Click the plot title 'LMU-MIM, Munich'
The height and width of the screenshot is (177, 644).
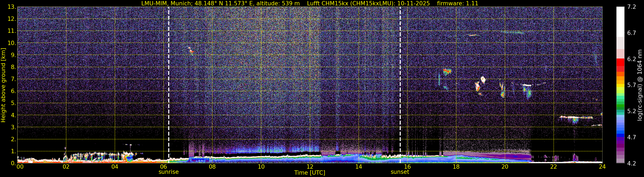click(166, 3)
